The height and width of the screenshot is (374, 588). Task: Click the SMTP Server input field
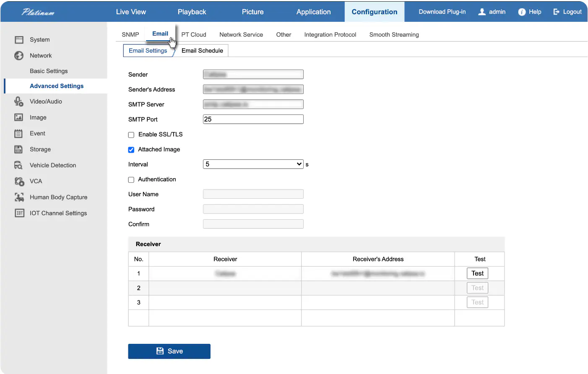click(253, 104)
